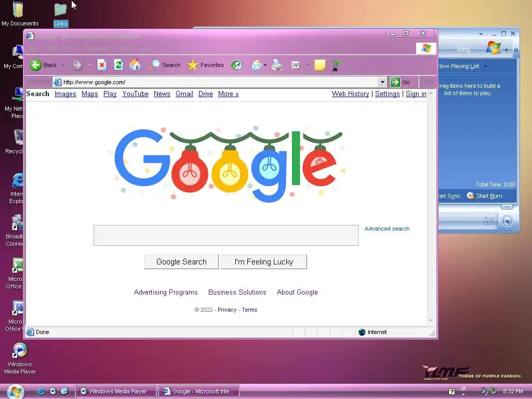Open dropdown beside Media Player Windows logo
The width and height of the screenshot is (532, 399).
[506, 50]
